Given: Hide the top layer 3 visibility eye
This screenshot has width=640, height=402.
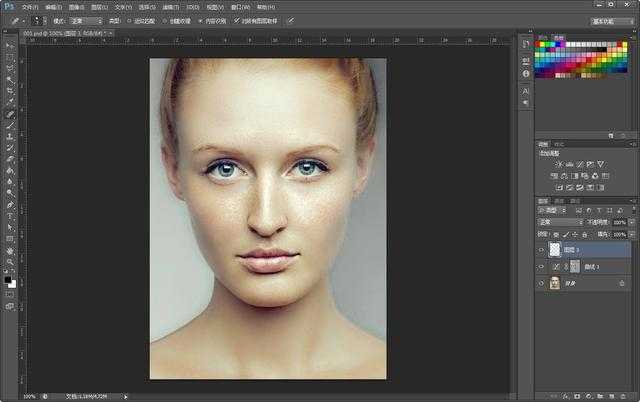Looking at the screenshot, I should pos(541,250).
